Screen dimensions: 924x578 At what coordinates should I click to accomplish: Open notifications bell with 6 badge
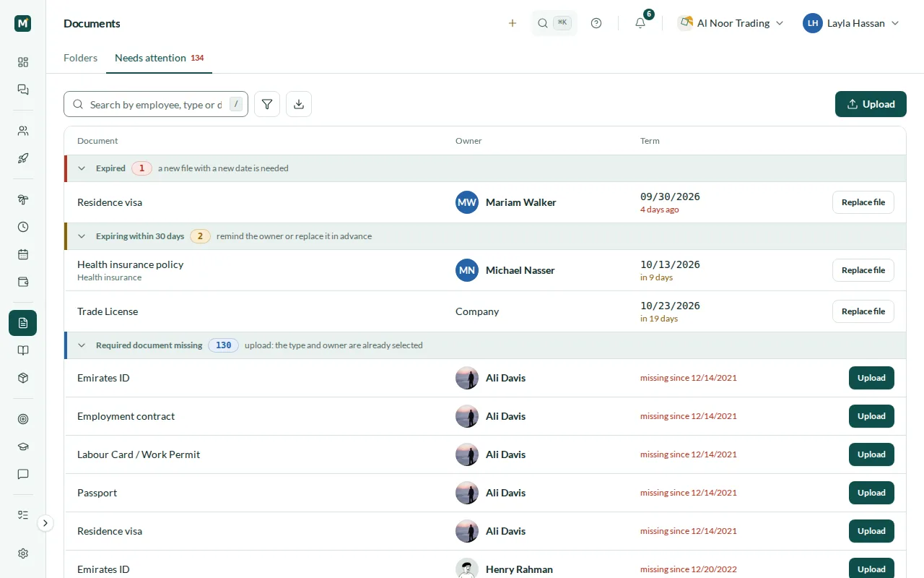[x=640, y=23]
